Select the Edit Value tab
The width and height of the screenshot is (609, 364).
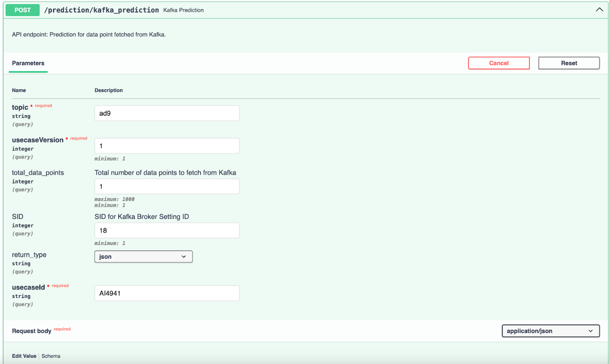point(24,356)
